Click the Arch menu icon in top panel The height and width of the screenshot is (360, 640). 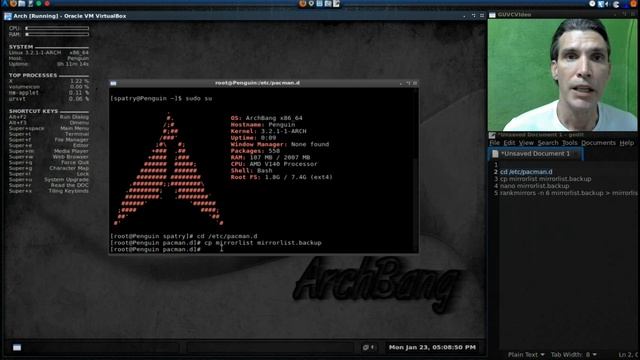(4, 4)
